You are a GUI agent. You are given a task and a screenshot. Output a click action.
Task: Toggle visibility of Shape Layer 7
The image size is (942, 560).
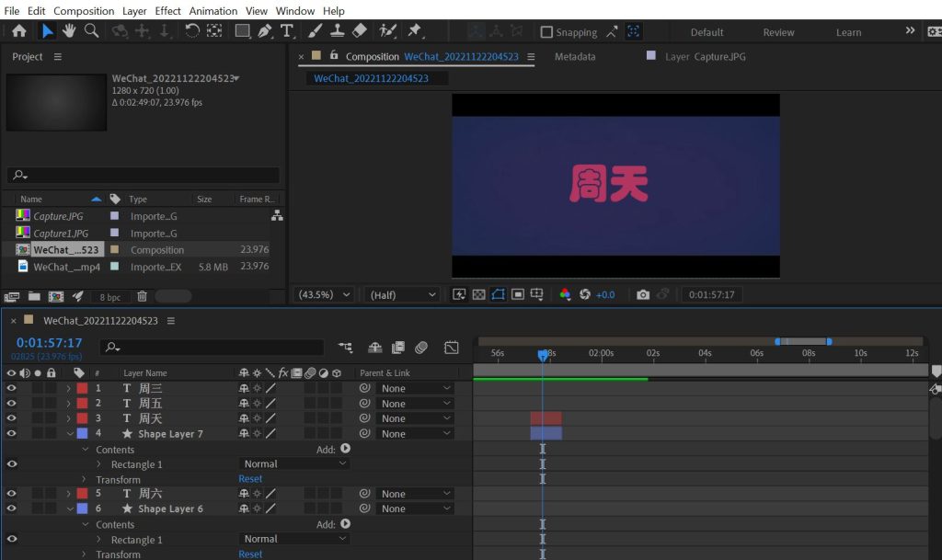(11, 433)
